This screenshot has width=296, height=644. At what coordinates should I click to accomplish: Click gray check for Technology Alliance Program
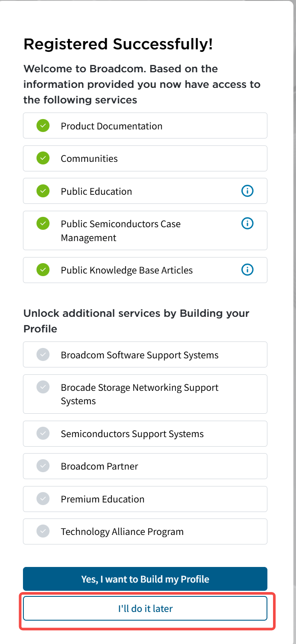click(43, 531)
